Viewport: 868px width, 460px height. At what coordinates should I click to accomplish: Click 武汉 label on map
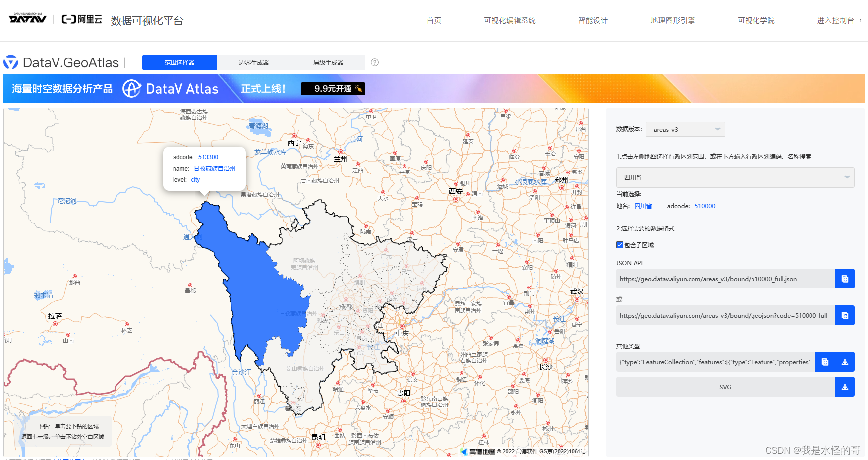coord(577,292)
